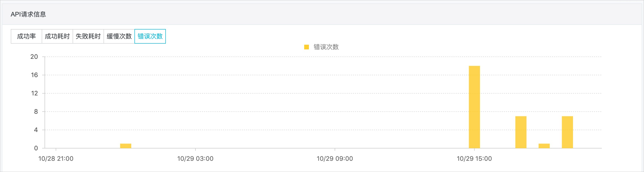Click the y-axis value 4

[x=36, y=130]
